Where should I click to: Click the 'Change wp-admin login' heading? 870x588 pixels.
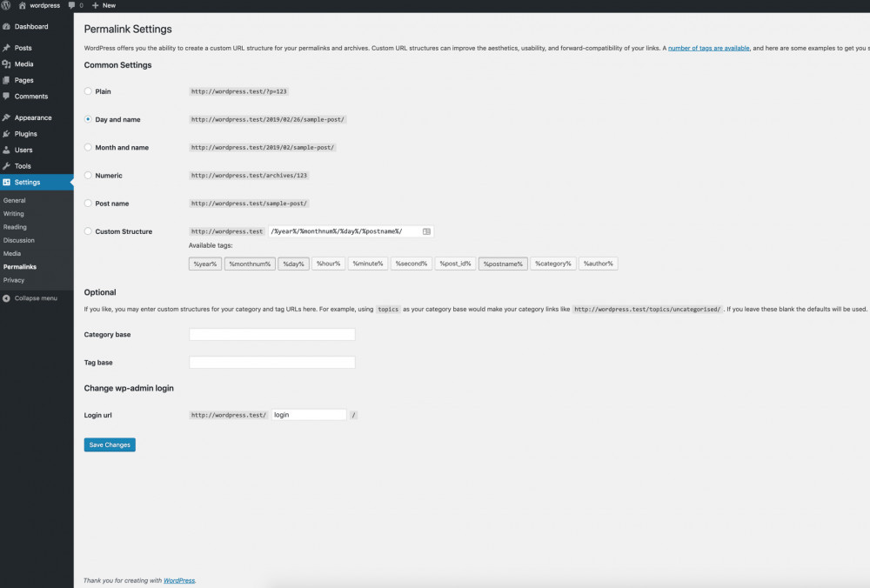click(x=129, y=388)
